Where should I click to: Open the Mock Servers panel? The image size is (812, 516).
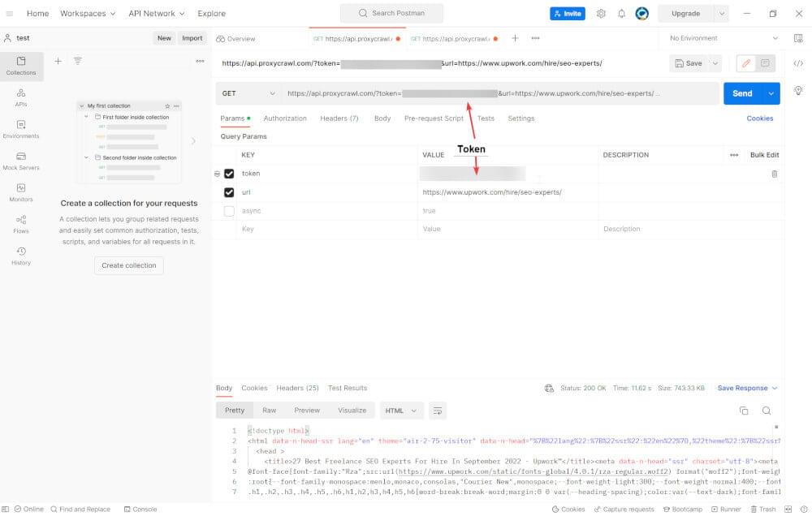point(21,159)
